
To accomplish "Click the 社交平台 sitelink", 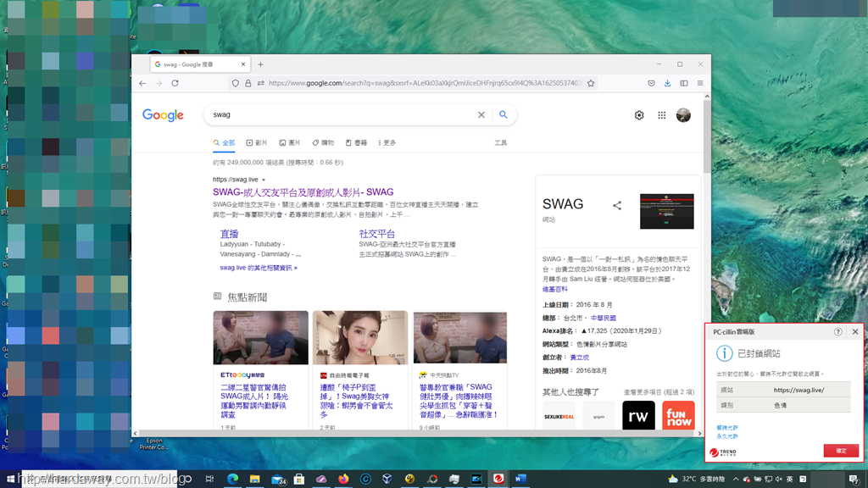I will pyautogui.click(x=377, y=234).
